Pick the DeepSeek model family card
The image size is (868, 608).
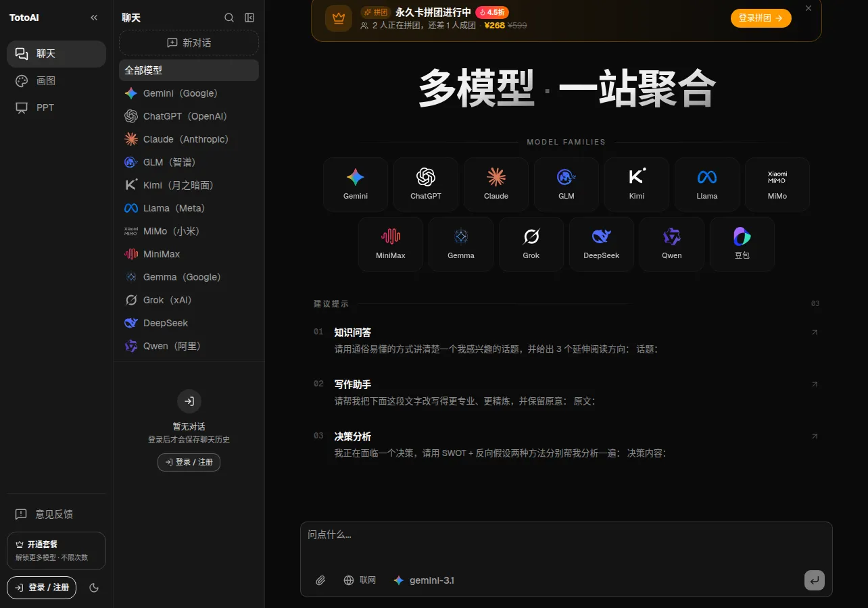coord(602,244)
